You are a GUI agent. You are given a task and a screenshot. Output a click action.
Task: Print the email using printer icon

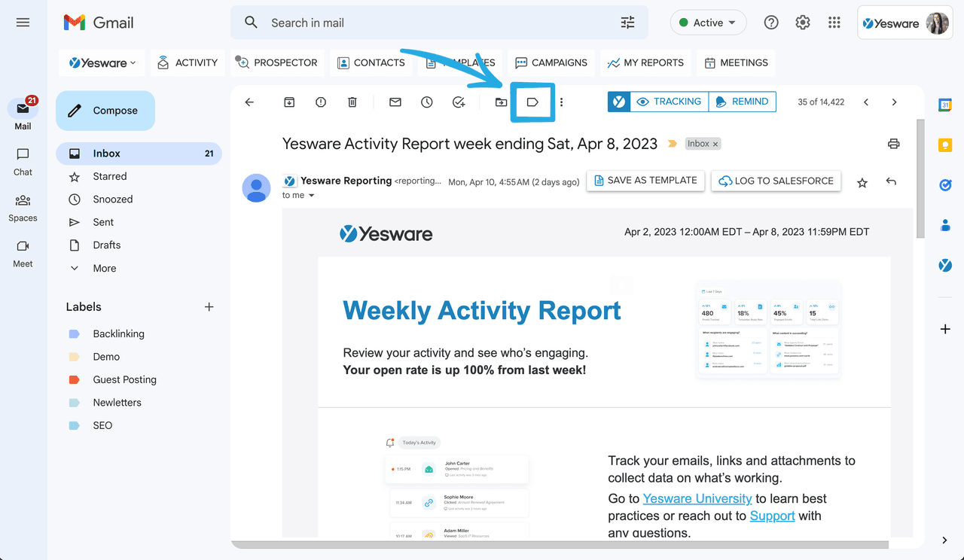(x=893, y=144)
